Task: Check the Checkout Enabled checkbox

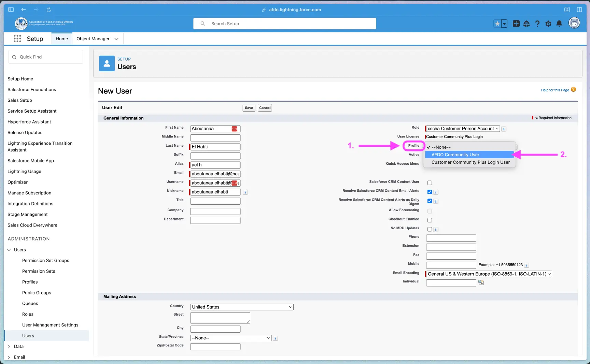Action: click(x=430, y=220)
